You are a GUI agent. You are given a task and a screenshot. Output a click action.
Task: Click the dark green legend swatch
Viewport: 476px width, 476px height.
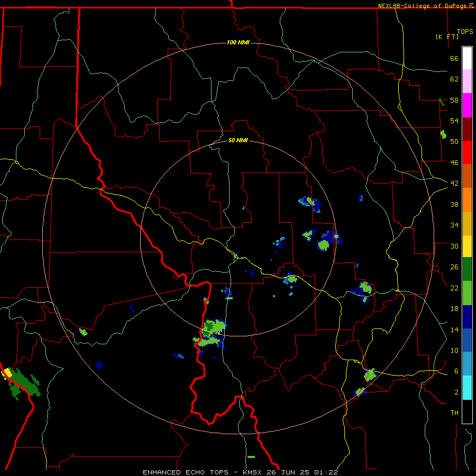coord(467,269)
